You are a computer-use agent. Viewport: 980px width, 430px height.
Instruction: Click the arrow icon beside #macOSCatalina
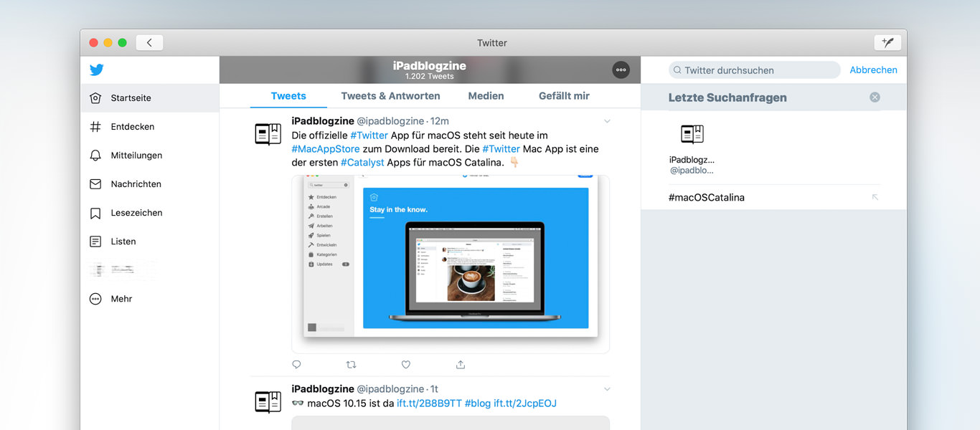(875, 197)
